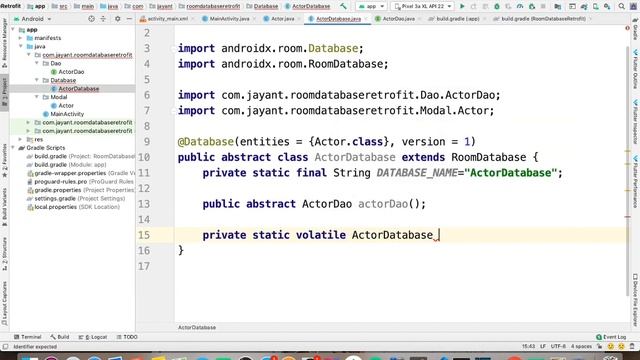Open TODO tool window
Screen dimensions: 640x360
(x=127, y=337)
